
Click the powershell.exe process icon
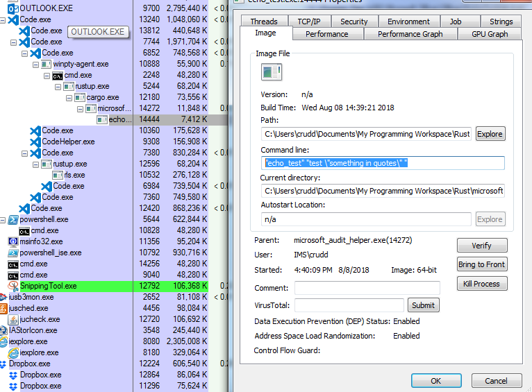(x=13, y=219)
